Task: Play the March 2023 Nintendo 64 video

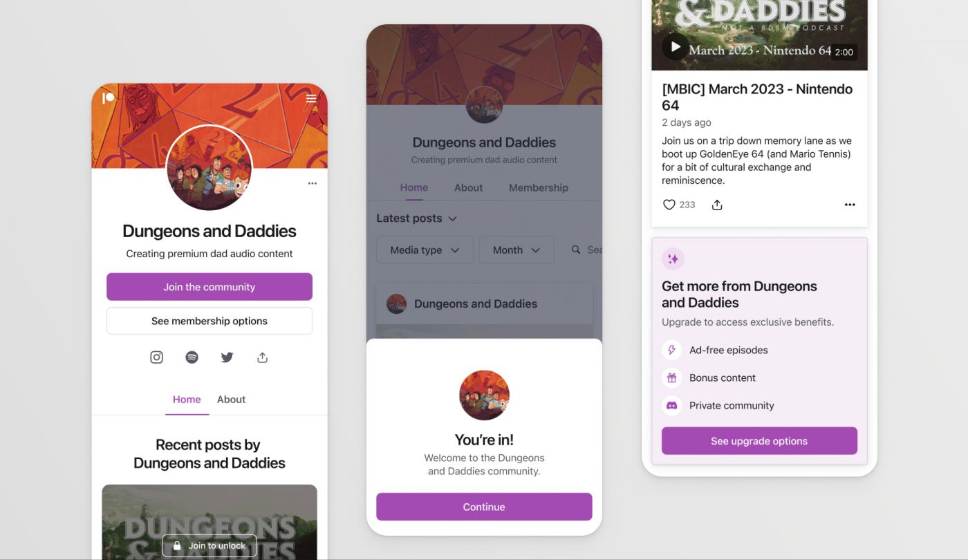Action: coord(675,47)
